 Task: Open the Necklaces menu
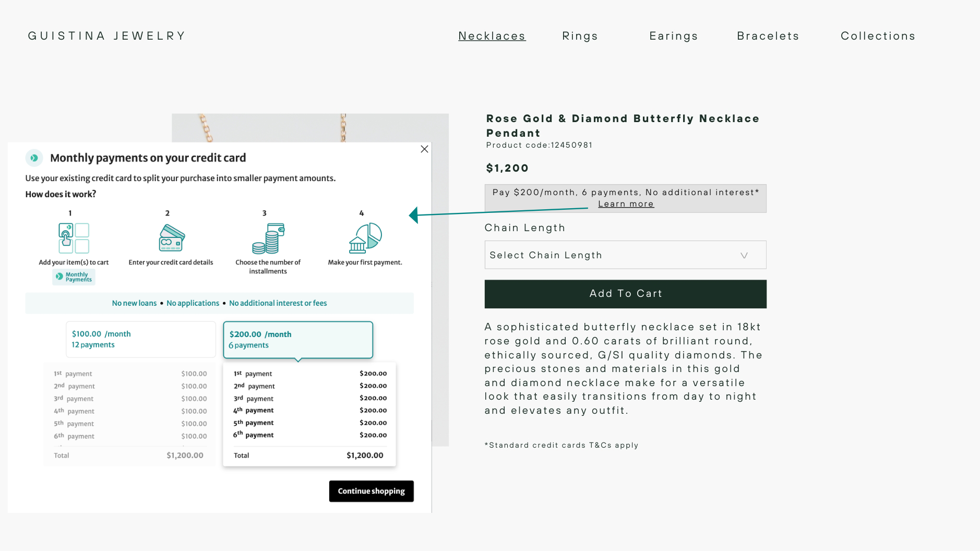click(492, 36)
